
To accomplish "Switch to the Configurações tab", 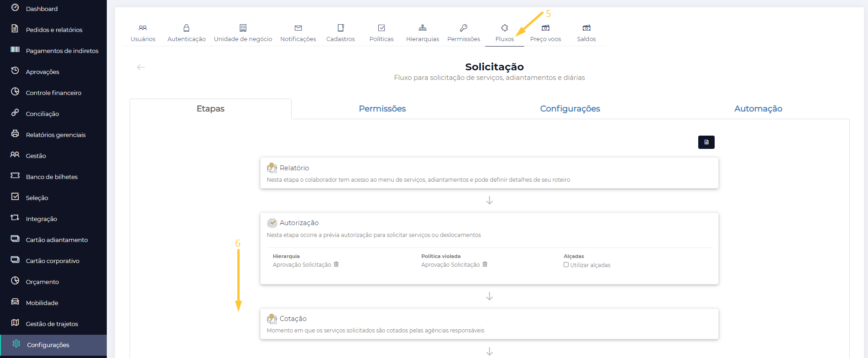I will [x=570, y=109].
